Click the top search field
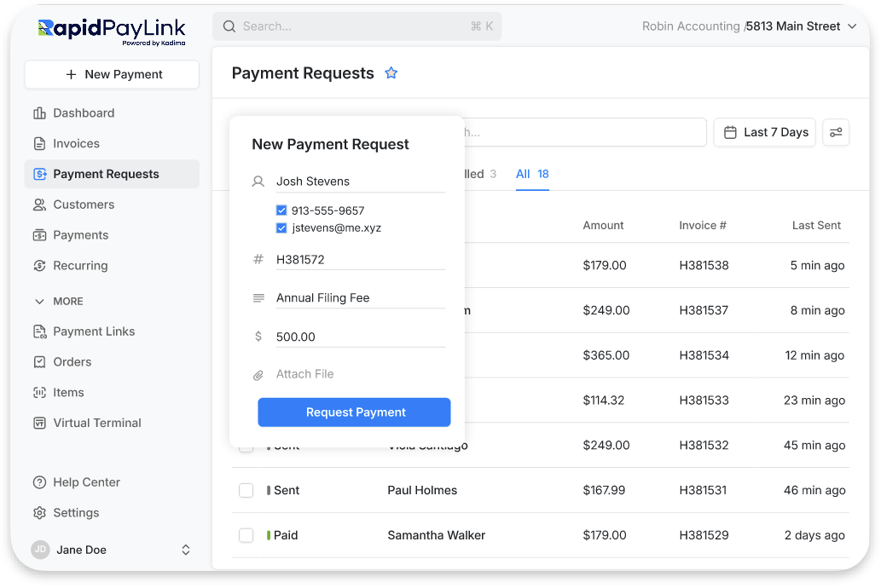This screenshot has height=588, width=881. click(x=356, y=26)
